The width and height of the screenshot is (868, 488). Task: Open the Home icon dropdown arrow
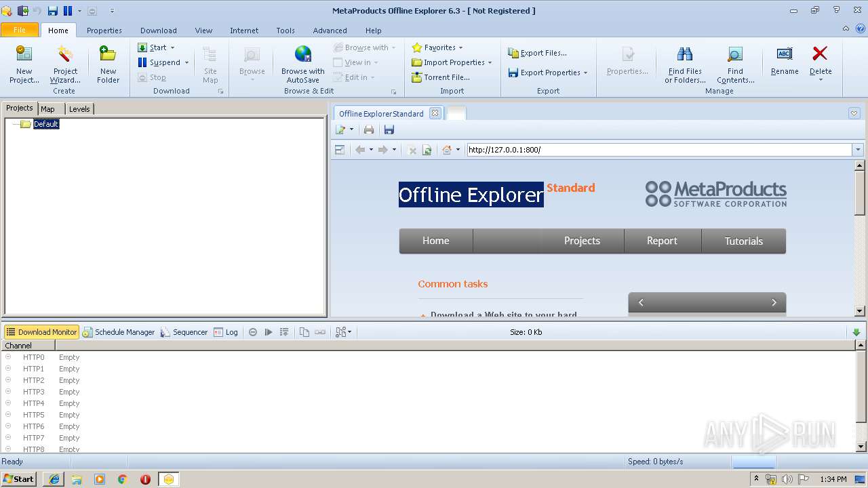coord(458,150)
